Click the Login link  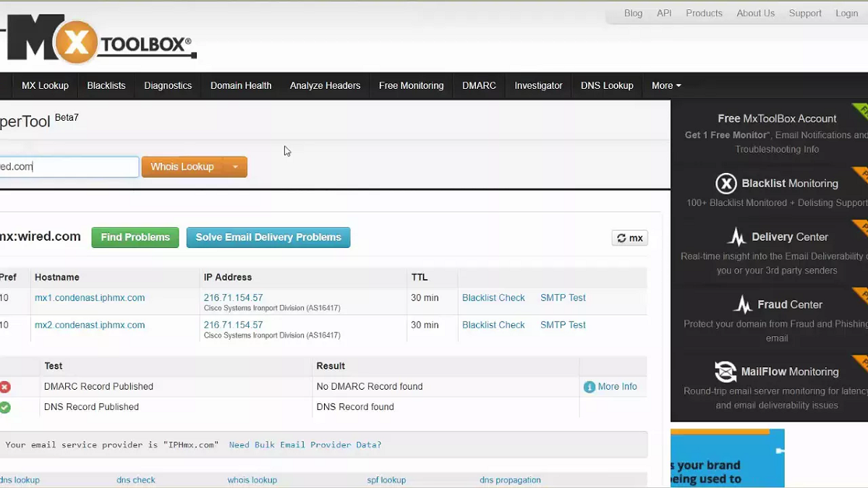pyautogui.click(x=846, y=13)
